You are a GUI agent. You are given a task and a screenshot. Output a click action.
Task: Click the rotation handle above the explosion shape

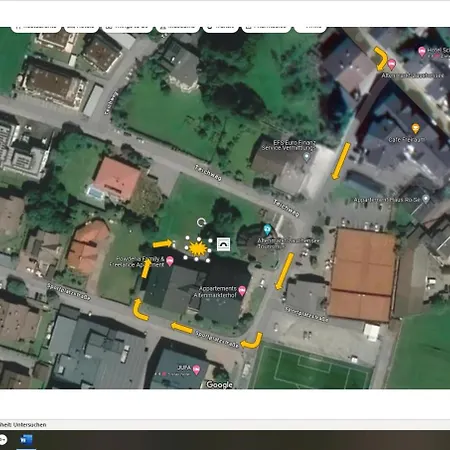click(x=201, y=222)
